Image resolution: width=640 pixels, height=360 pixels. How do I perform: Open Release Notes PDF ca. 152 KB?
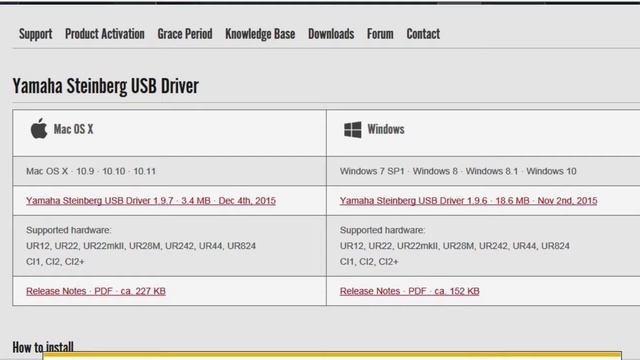coord(410,291)
